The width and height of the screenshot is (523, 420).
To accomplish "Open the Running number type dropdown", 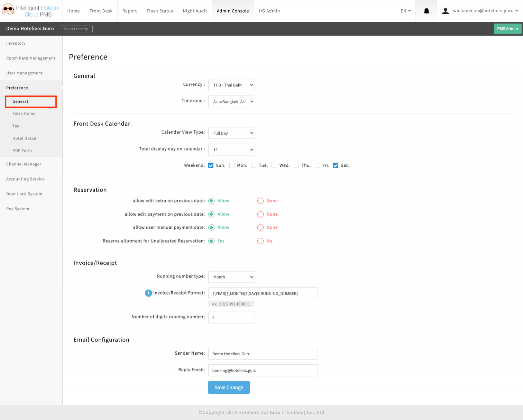I will click(x=231, y=277).
